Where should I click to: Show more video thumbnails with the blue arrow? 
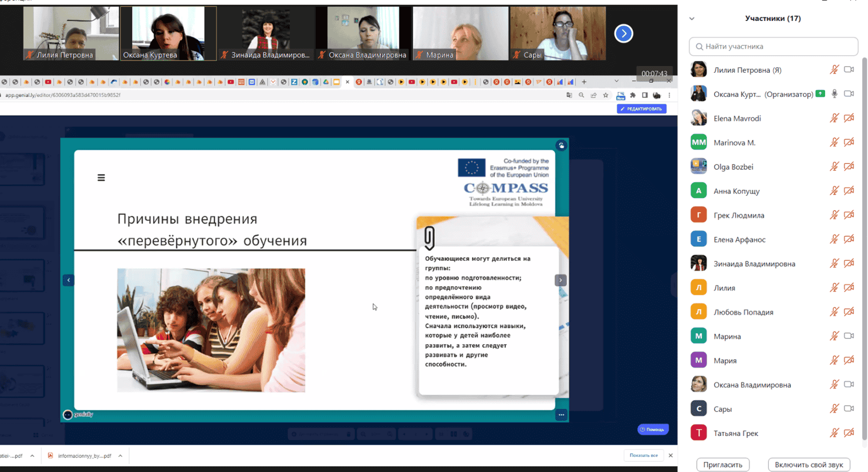(x=624, y=34)
